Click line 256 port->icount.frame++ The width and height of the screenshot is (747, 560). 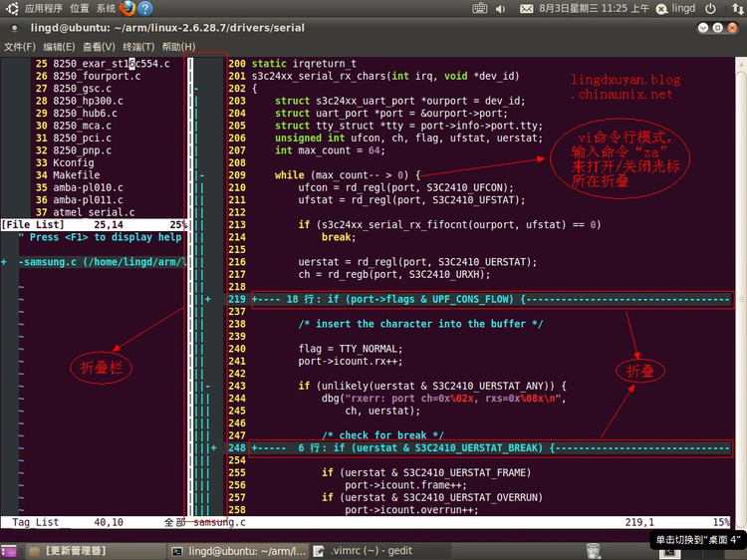pyautogui.click(x=406, y=484)
